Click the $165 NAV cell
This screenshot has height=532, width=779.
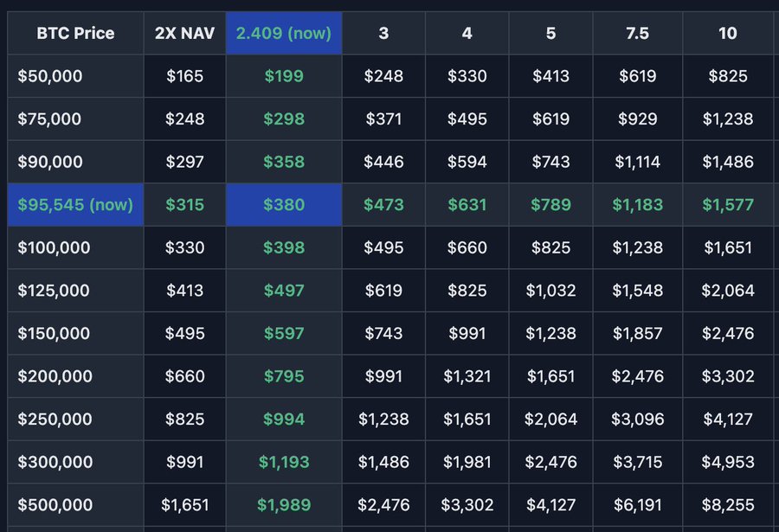tap(185, 76)
